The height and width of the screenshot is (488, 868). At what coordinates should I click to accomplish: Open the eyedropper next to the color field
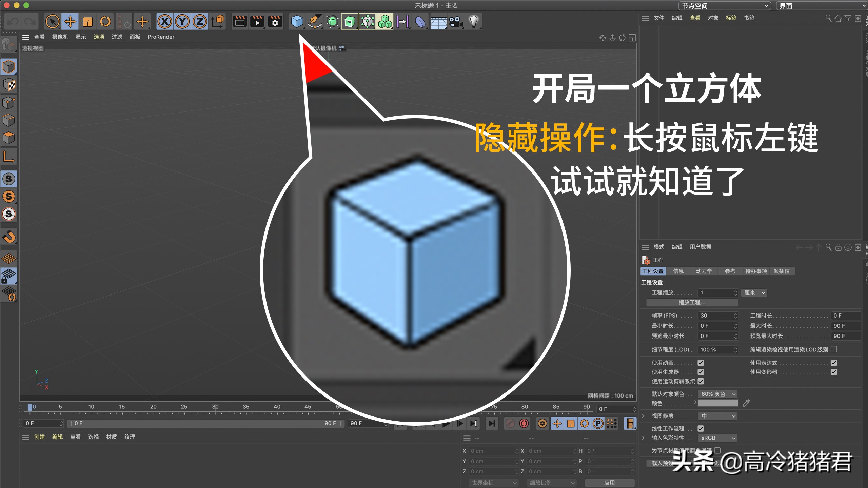pyautogui.click(x=747, y=403)
